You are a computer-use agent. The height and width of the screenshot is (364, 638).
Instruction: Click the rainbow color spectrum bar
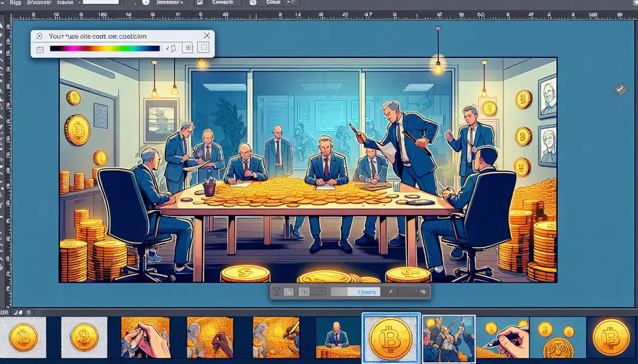(x=105, y=49)
